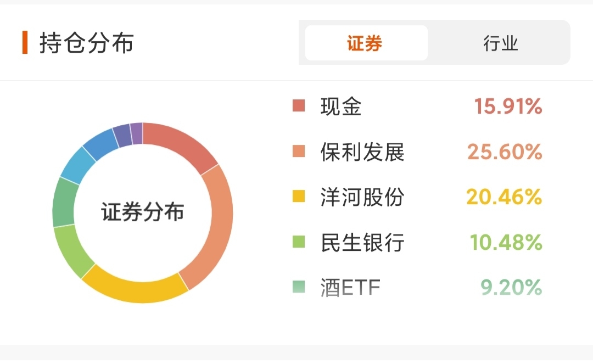Click the 持仓分布 section title
Image resolution: width=593 pixels, height=364 pixels.
(x=86, y=43)
